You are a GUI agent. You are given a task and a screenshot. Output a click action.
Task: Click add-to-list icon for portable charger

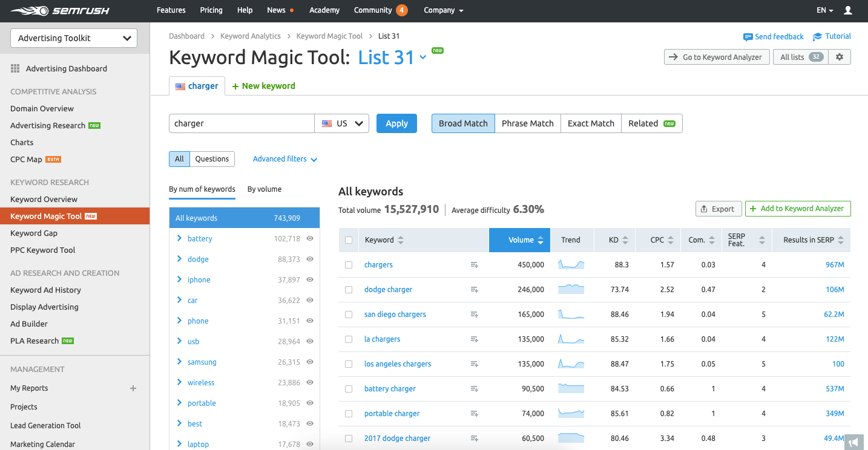(475, 414)
